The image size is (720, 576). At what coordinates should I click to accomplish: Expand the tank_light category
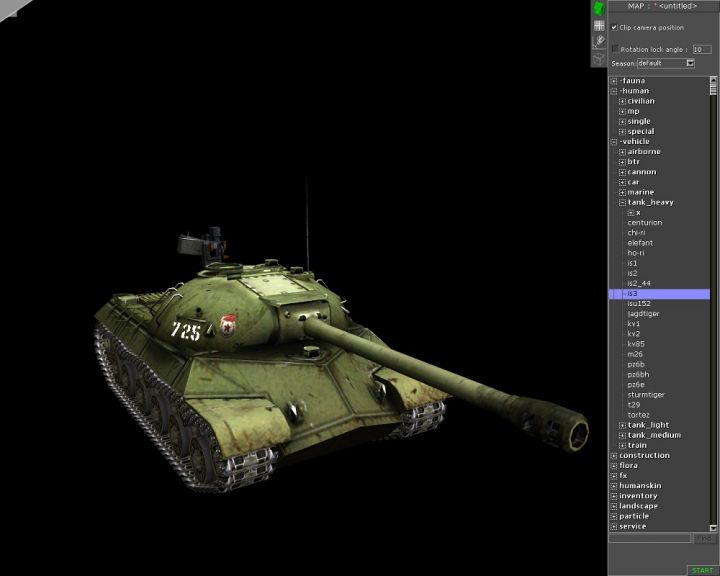click(x=622, y=425)
